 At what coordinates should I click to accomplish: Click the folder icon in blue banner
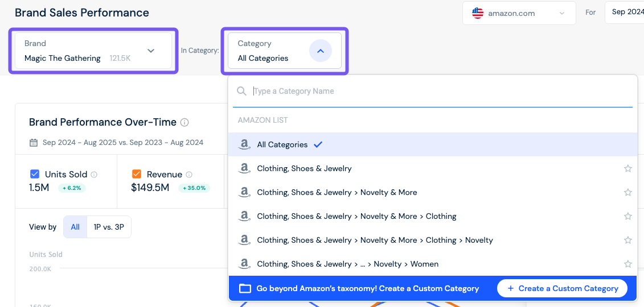(x=245, y=288)
